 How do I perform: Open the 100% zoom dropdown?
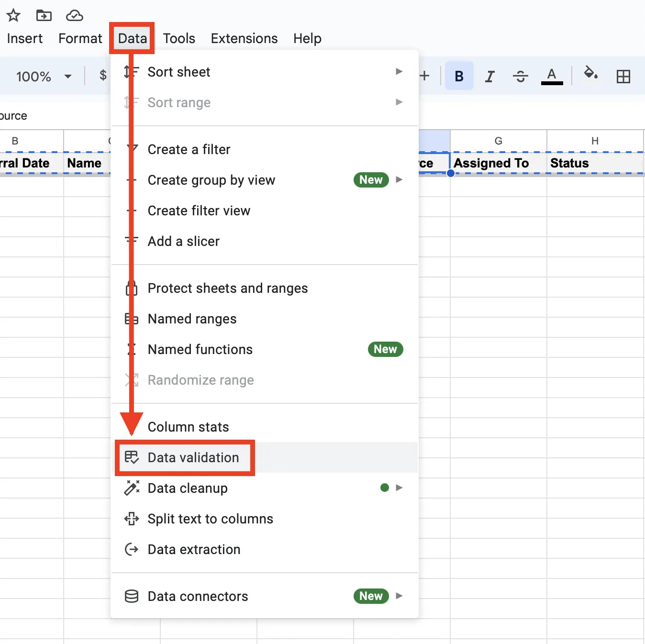[44, 77]
